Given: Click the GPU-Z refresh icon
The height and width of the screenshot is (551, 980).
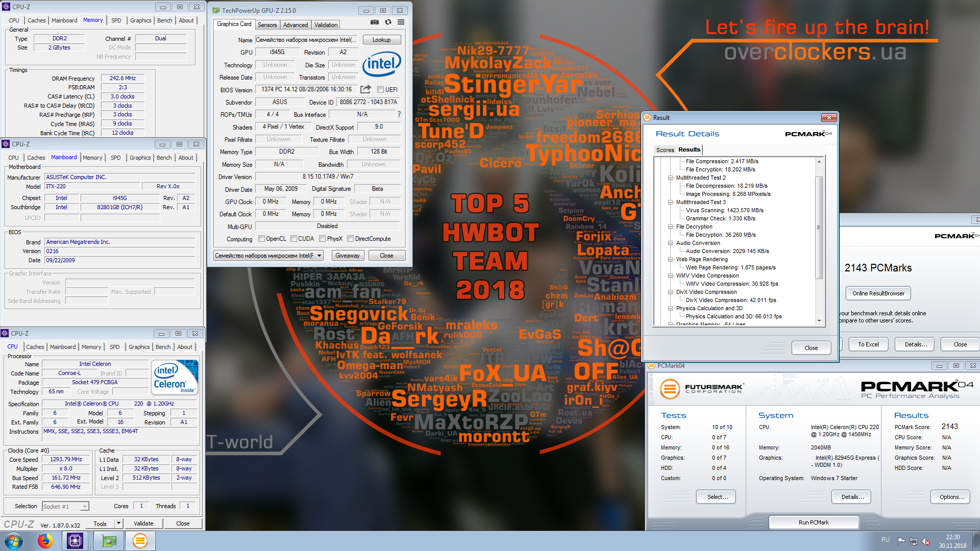Looking at the screenshot, I should (x=388, y=22).
